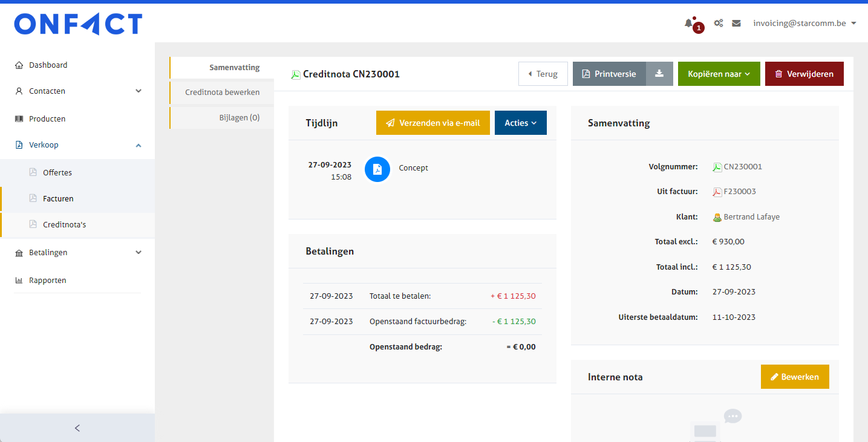Click the ONFACT logo
Screen dimensions: 868x442
tap(78, 24)
